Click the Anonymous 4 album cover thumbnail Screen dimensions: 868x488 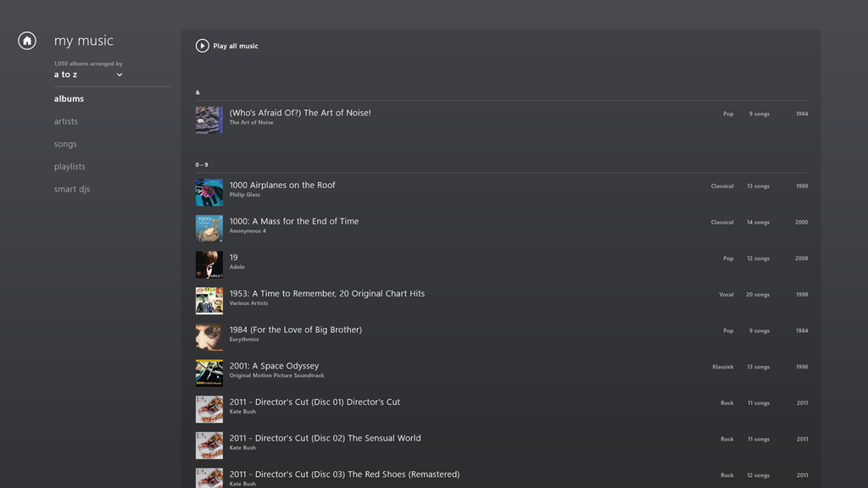tap(209, 229)
